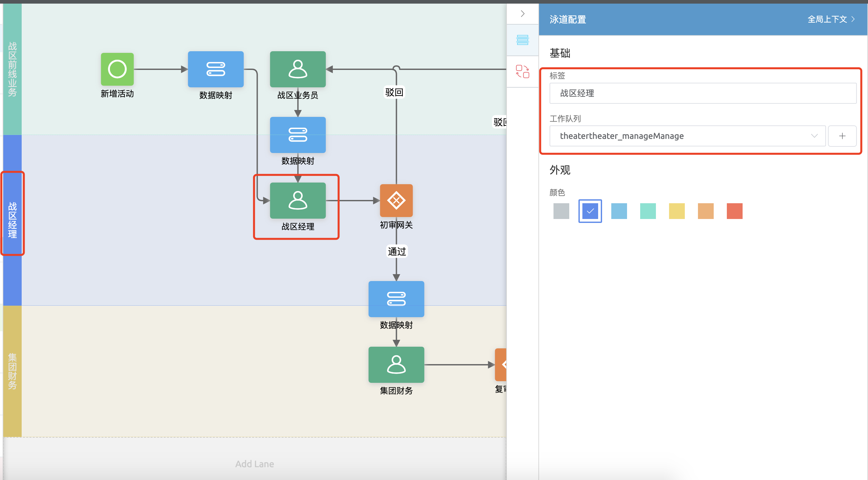Screen dimensions: 868x480
Task: Select the 战区经理 user task node
Action: point(297,200)
